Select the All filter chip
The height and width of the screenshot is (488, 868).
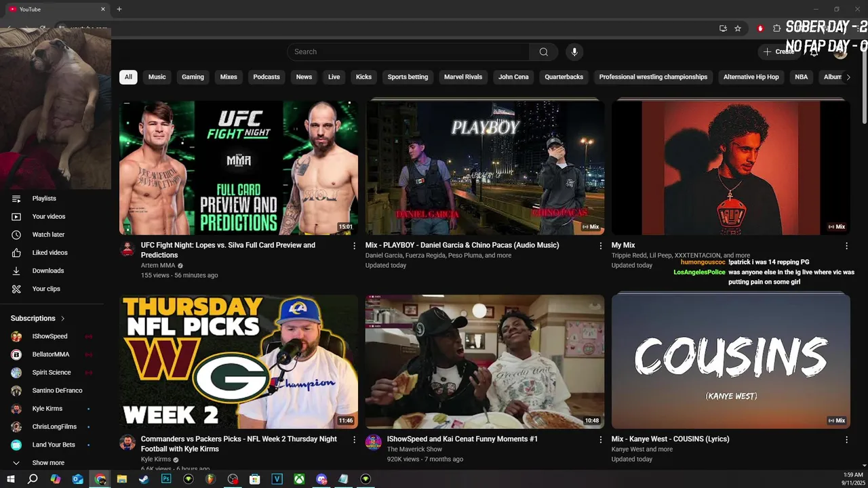tap(128, 77)
